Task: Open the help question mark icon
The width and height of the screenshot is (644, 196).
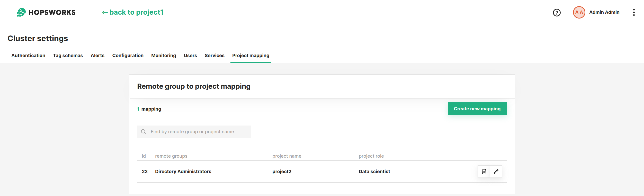Action: [x=557, y=13]
